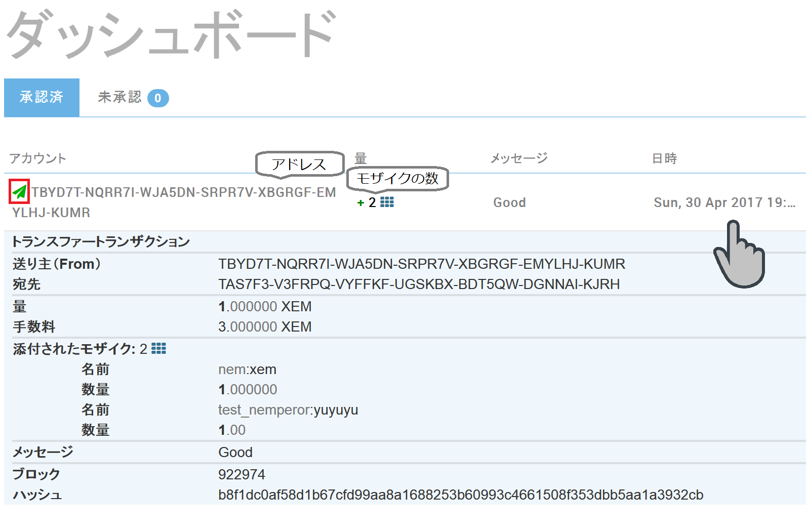The image size is (807, 532).
Task: Click the mosaic grid icon beside +2
Action: [x=387, y=202]
